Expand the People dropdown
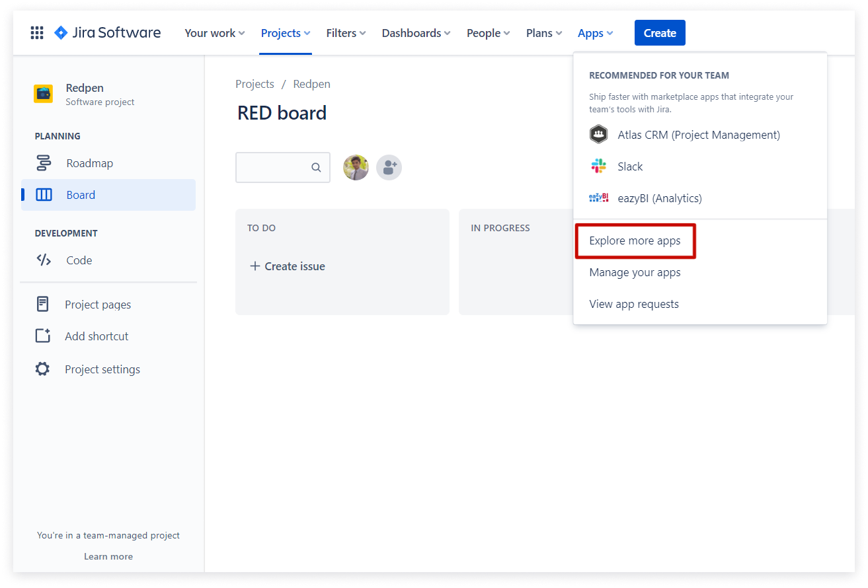The height and width of the screenshot is (588, 868). tap(489, 33)
